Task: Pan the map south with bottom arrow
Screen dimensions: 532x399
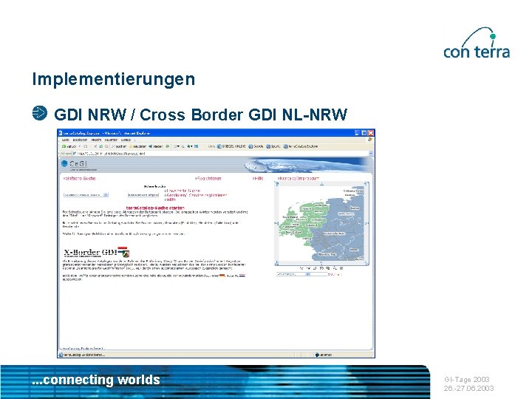Action: (321, 262)
